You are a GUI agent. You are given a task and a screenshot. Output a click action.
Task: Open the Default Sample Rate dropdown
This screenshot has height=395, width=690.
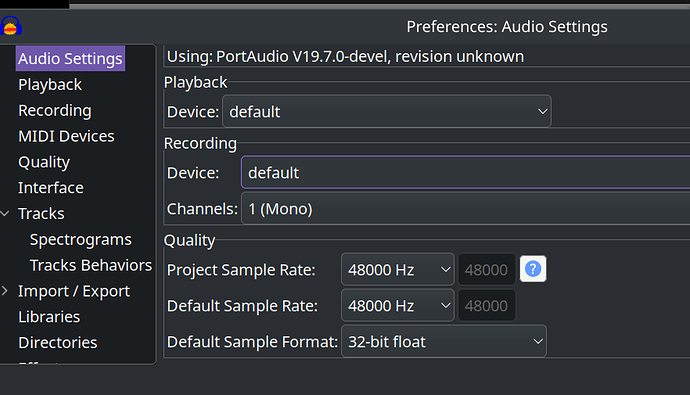tap(397, 305)
